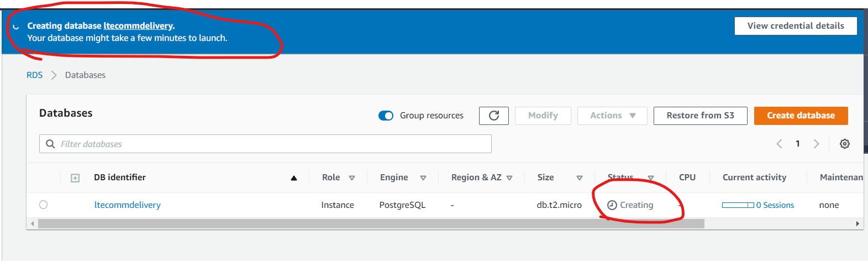Navigate to RDS breadcrumb link
Viewport: 868px width, 261px height.
click(x=34, y=75)
